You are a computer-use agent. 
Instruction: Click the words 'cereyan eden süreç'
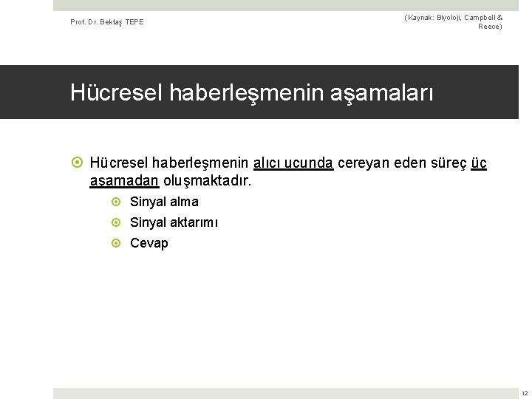click(402, 163)
